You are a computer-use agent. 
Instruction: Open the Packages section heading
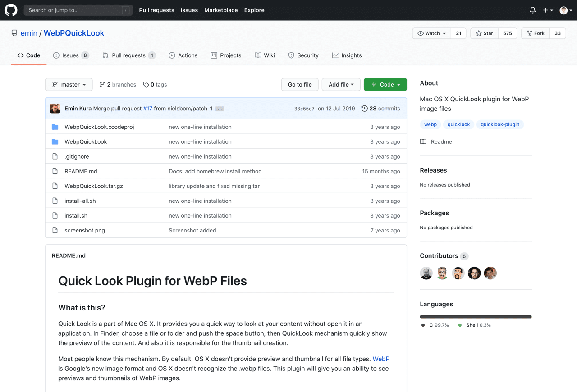(434, 213)
